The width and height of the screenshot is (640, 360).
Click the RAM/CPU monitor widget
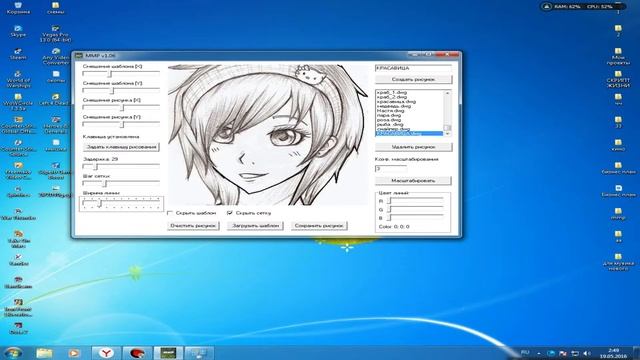(583, 6)
